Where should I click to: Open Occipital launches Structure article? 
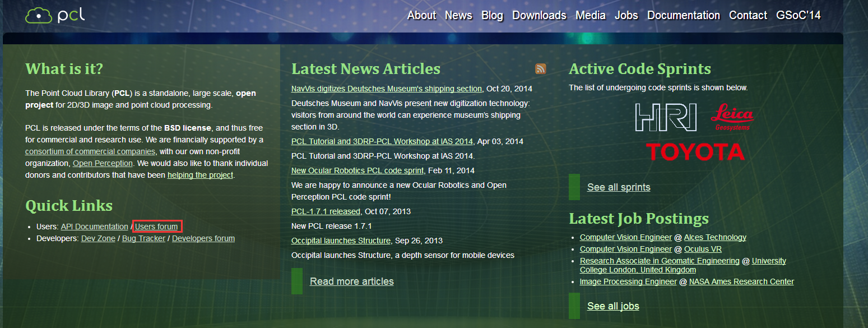341,241
